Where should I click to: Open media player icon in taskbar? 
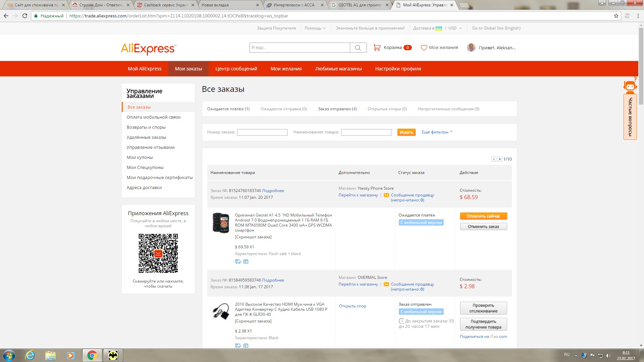71,355
